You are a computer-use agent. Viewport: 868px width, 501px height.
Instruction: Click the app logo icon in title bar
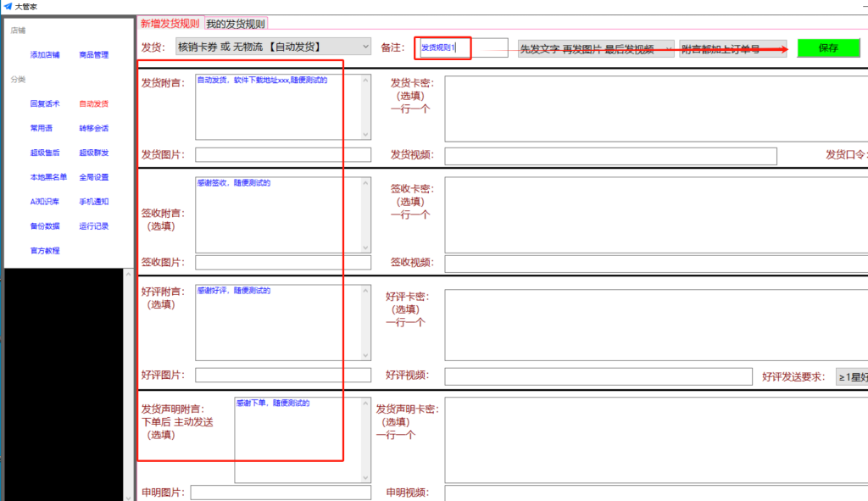pos(8,7)
